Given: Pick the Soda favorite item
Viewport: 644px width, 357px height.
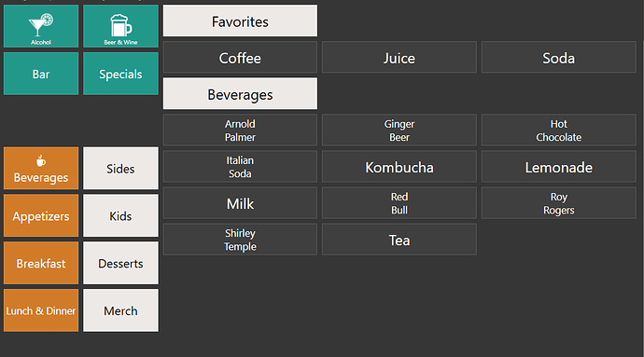Looking at the screenshot, I should click(558, 57).
